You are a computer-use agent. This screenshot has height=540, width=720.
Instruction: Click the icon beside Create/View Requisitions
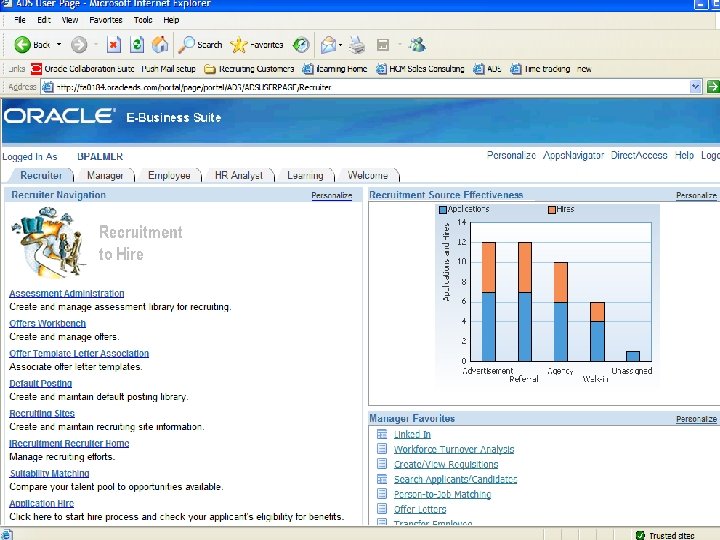click(x=382, y=464)
